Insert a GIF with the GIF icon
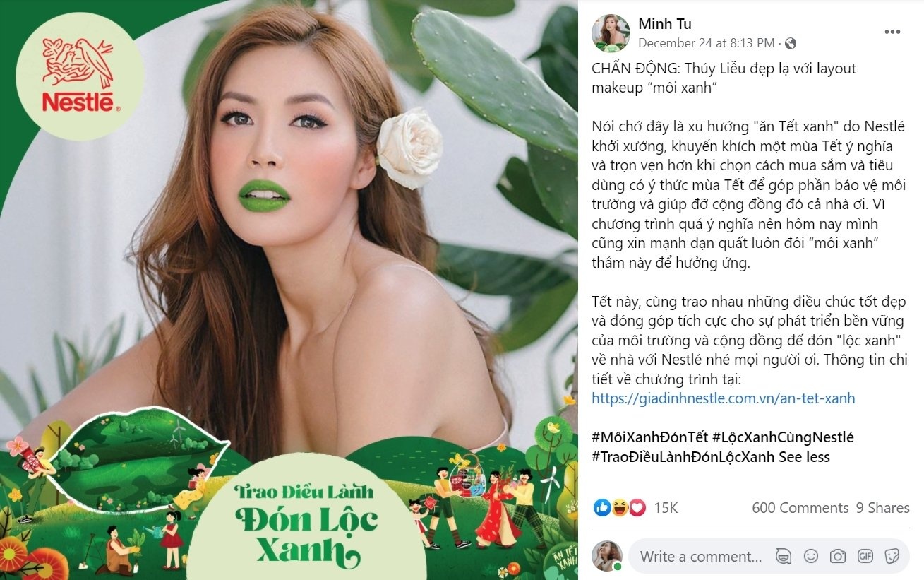 pyautogui.click(x=864, y=556)
